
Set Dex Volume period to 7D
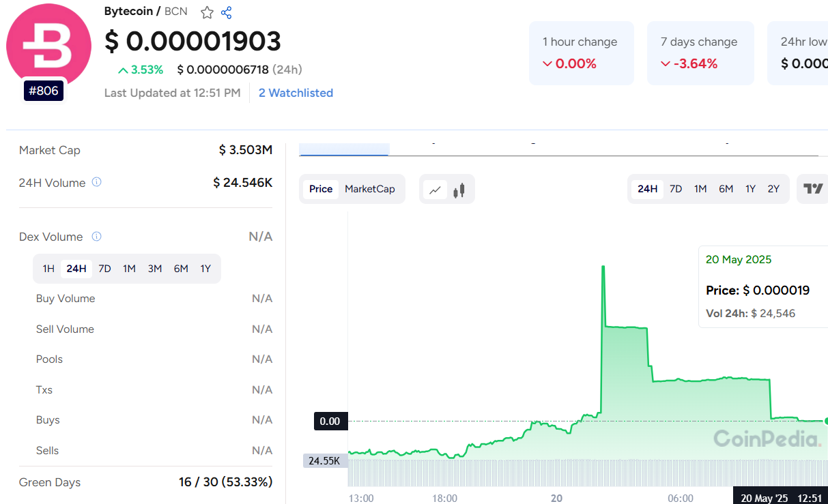coord(104,269)
